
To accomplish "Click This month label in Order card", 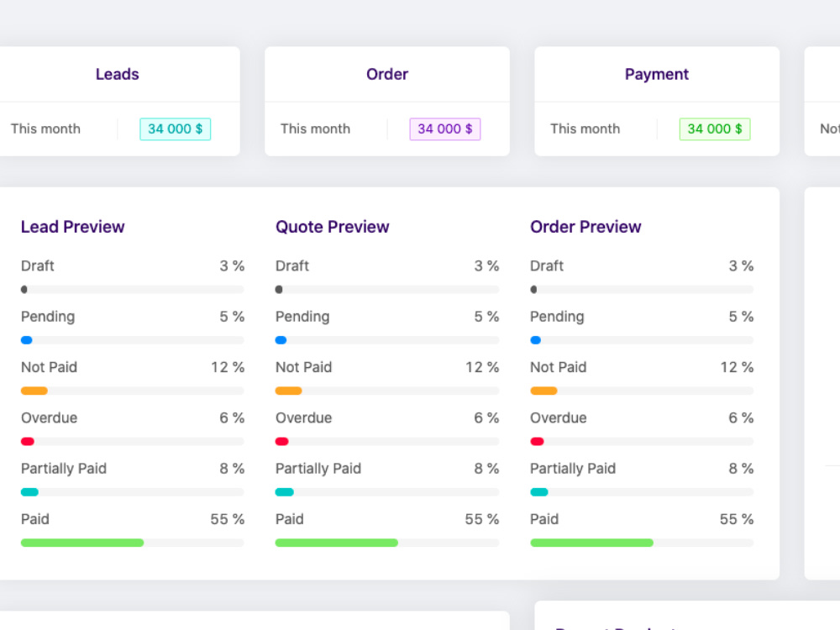I will pos(316,129).
